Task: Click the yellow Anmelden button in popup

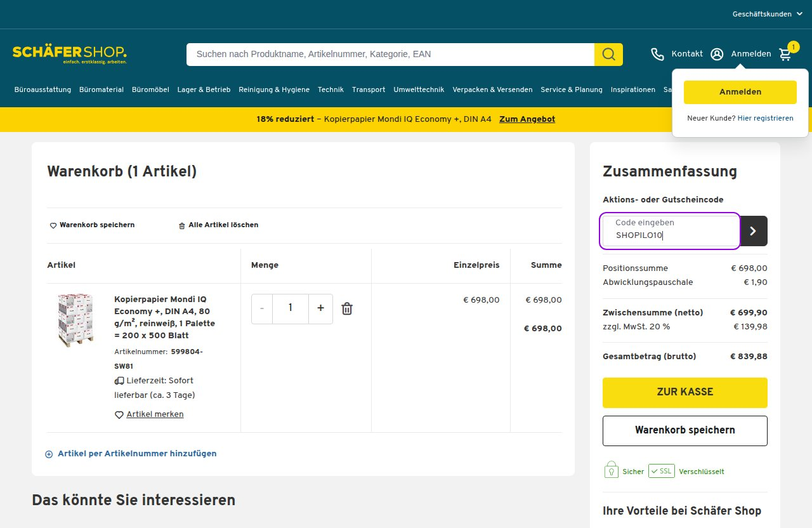Action: pos(740,92)
